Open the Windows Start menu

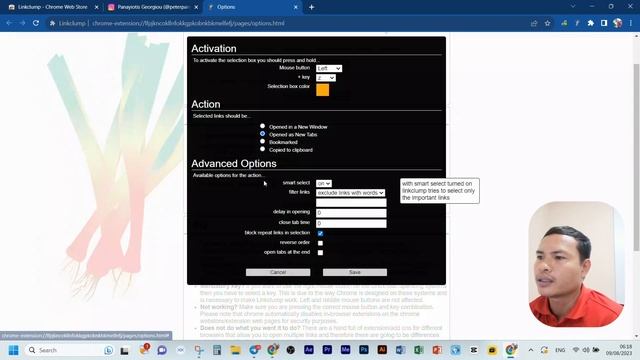[x=13, y=350]
